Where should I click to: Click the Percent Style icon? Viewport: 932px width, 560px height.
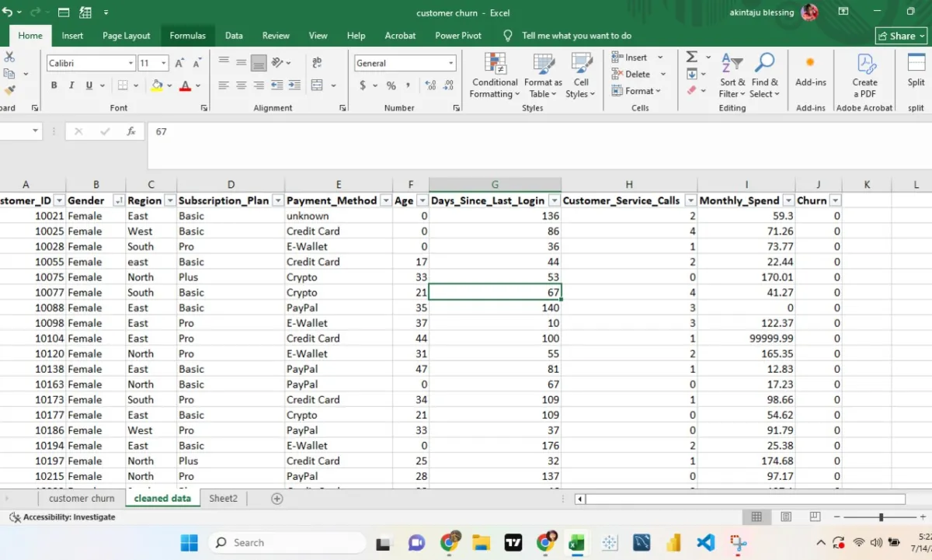click(x=391, y=85)
